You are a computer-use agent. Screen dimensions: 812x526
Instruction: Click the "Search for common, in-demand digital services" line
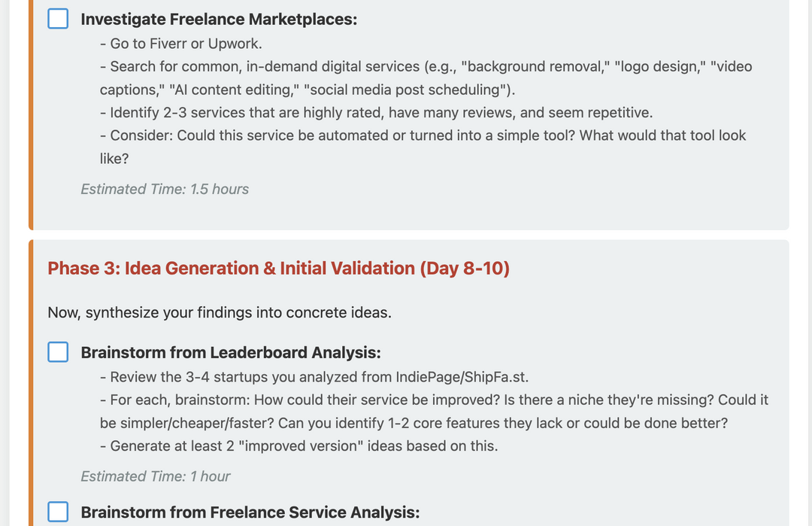point(426,67)
